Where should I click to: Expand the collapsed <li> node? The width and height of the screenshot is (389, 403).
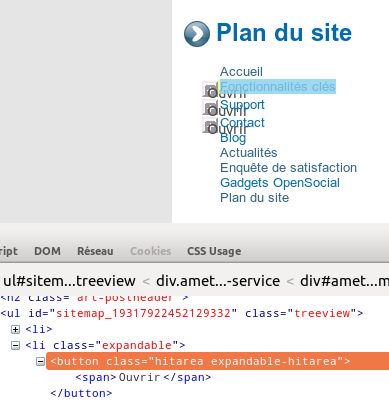coord(15,329)
